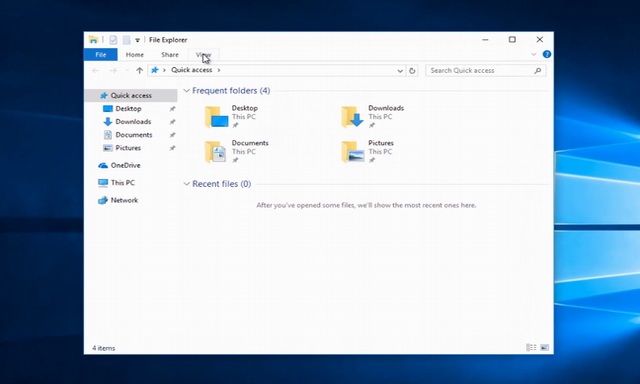This screenshot has height=384, width=640.
Task: Refresh the current folder view
Action: [x=412, y=71]
